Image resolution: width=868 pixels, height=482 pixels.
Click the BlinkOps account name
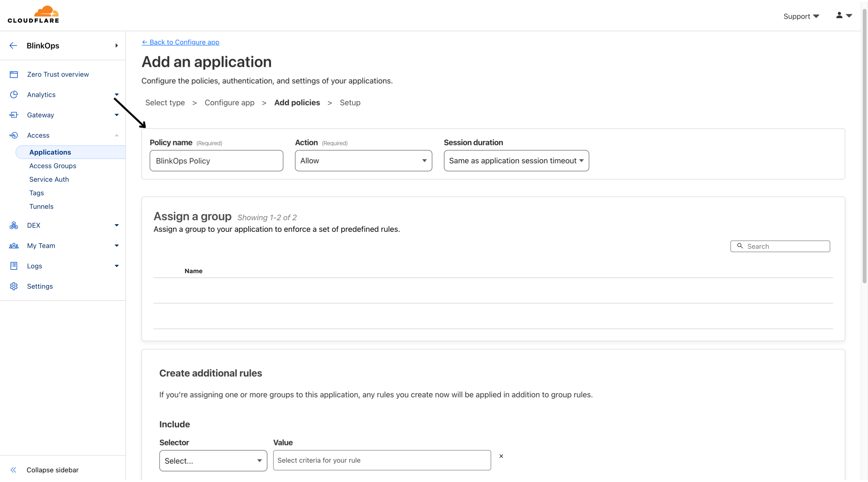pos(43,45)
